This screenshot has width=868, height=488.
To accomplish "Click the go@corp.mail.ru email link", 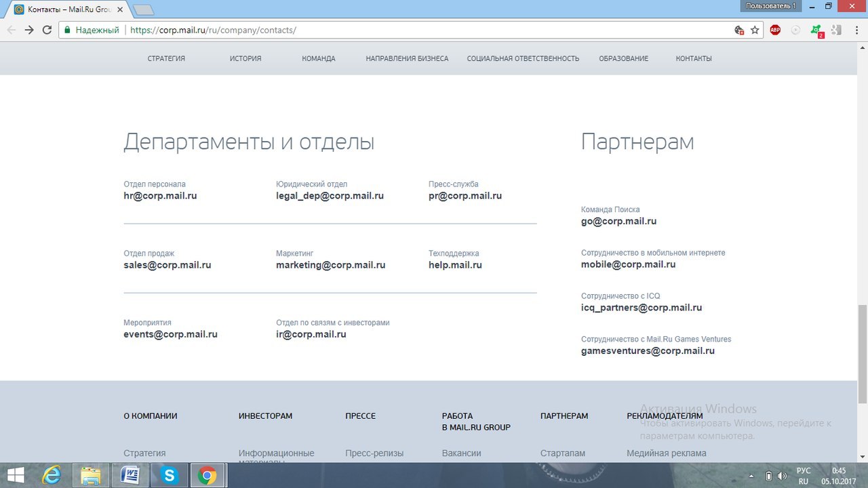I will pos(618,221).
